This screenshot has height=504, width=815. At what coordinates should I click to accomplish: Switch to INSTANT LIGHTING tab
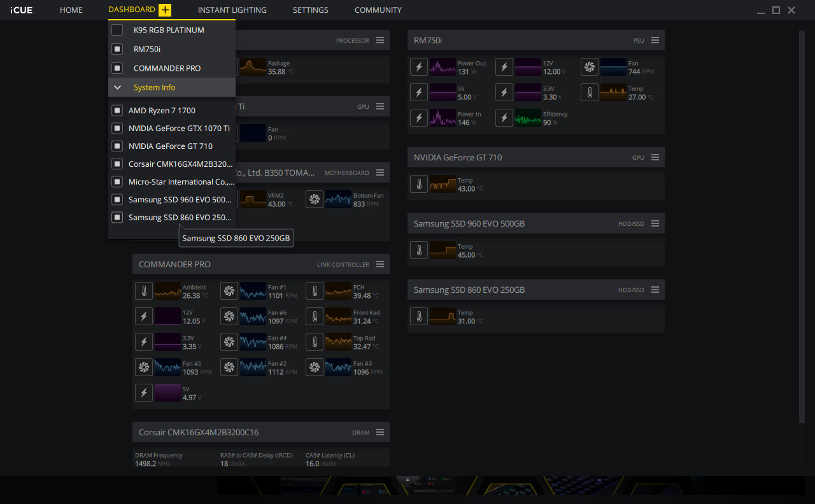click(x=232, y=10)
